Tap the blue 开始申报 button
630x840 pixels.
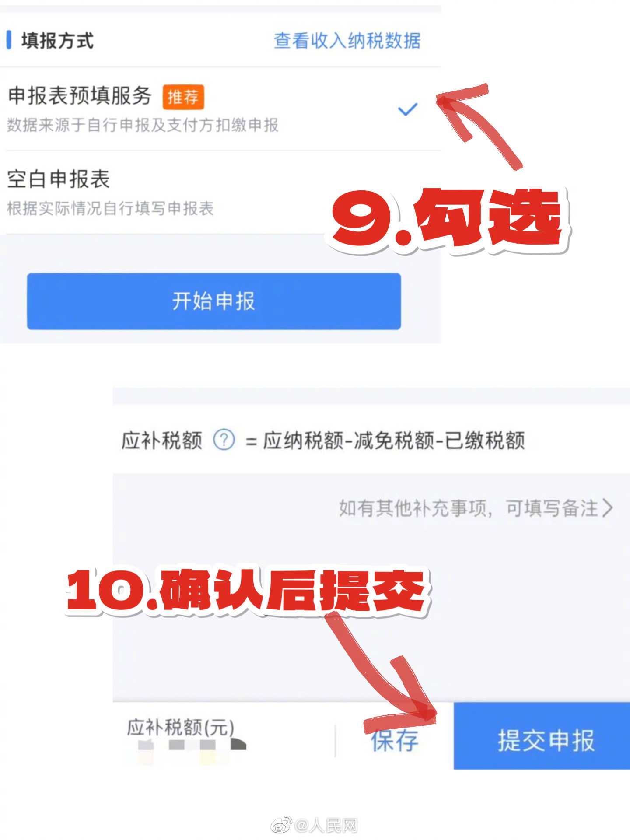point(214,301)
